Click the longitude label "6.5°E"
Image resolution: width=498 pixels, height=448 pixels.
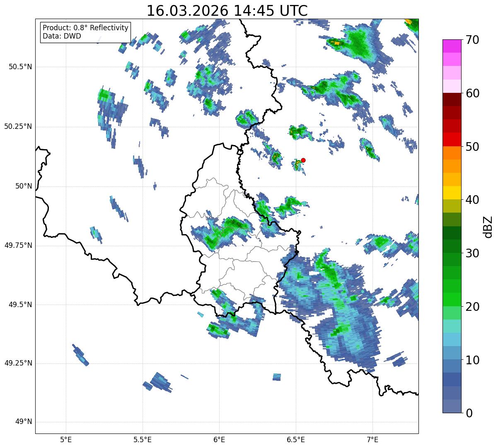296,440
